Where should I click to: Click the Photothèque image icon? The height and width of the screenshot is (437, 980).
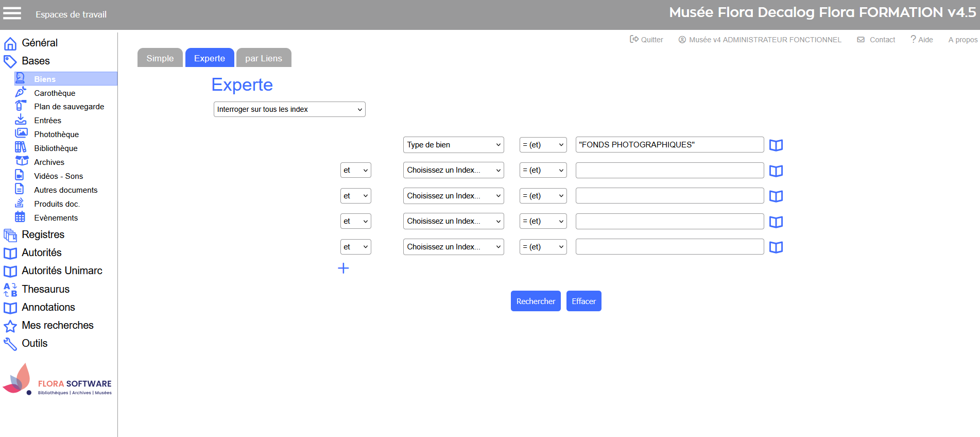[x=21, y=133]
